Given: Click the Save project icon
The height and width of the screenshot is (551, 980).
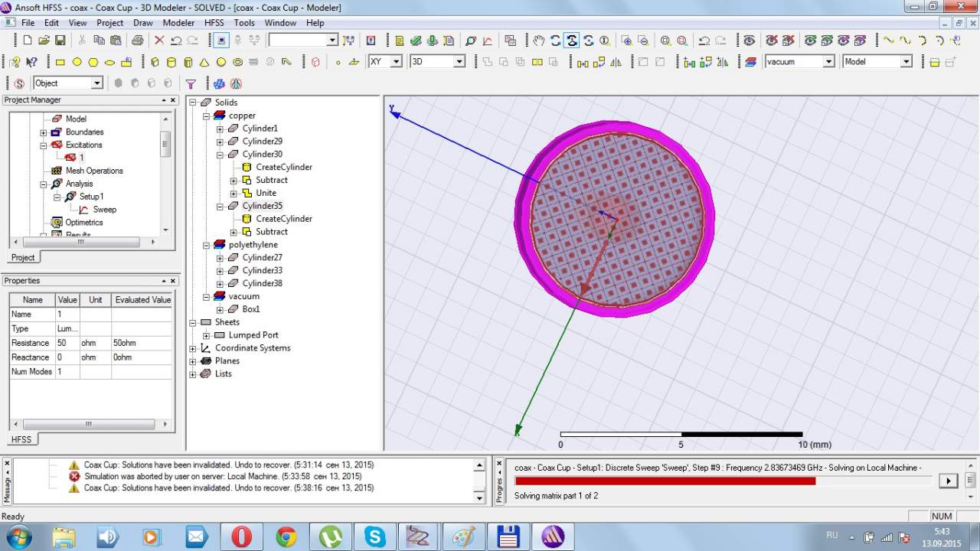Looking at the screenshot, I should (x=59, y=41).
